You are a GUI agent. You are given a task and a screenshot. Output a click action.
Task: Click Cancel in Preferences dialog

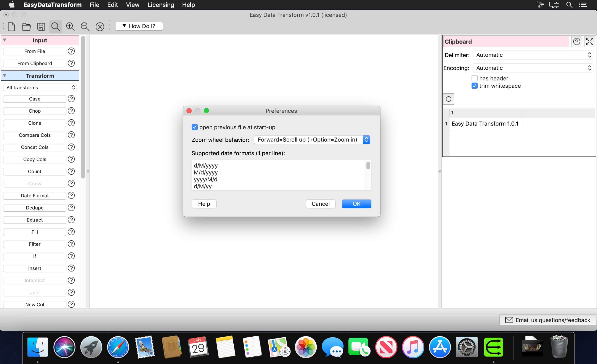click(x=320, y=204)
